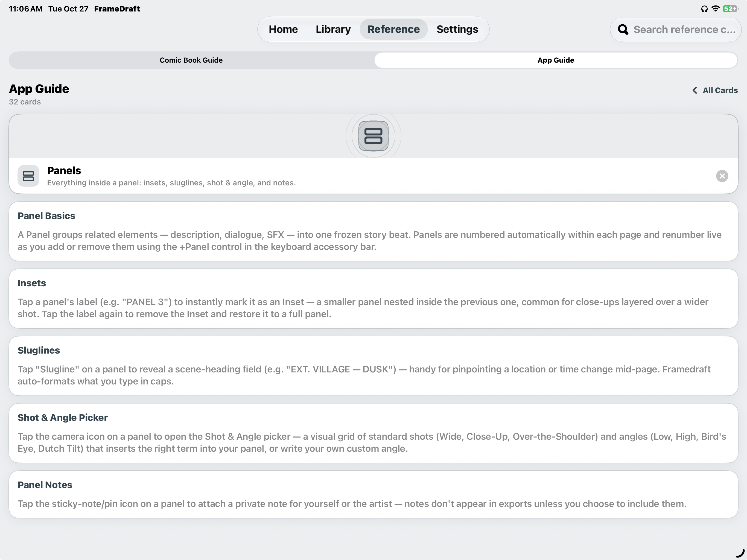
Task: Click the "32 cards" count label
Action: [x=25, y=102]
